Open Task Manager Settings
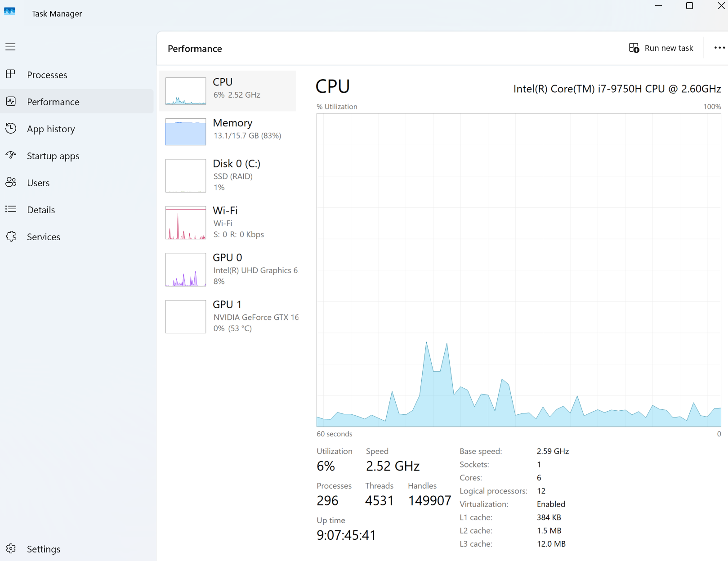728x561 pixels. point(77,549)
